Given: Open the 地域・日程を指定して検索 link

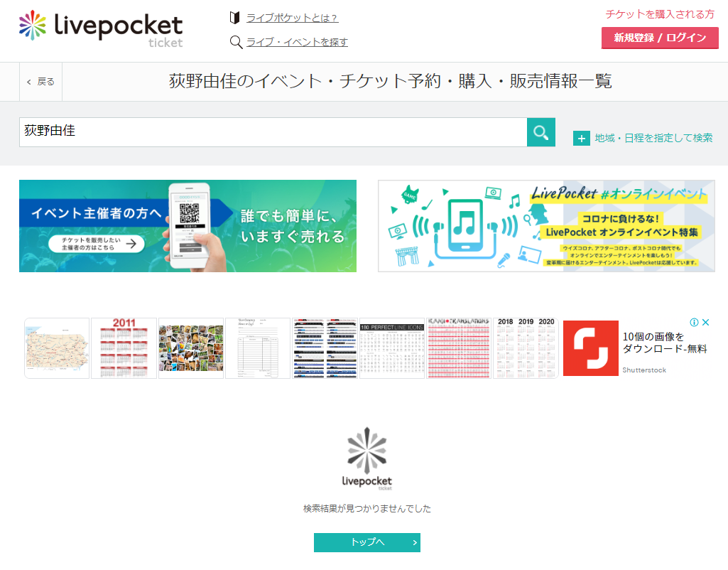Looking at the screenshot, I should coord(653,138).
